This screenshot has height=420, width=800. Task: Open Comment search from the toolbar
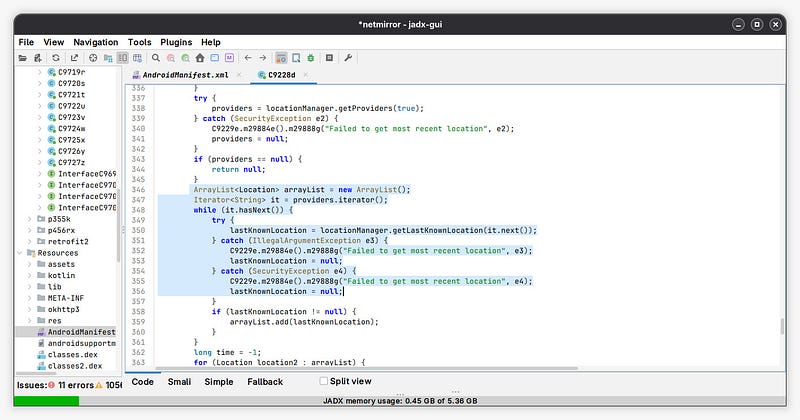185,58
